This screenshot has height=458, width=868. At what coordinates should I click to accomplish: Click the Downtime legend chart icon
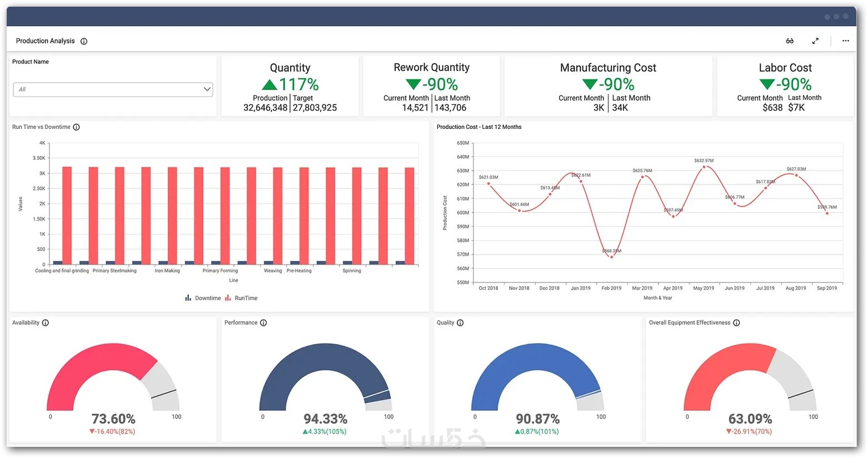tap(187, 297)
